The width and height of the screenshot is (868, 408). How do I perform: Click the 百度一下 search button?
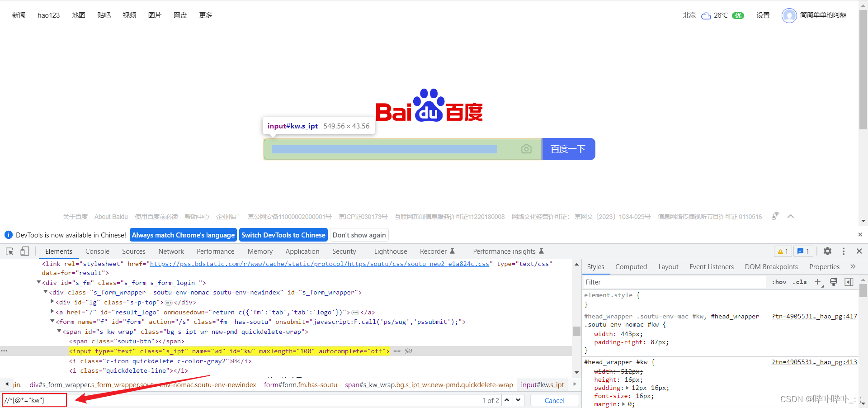click(568, 149)
